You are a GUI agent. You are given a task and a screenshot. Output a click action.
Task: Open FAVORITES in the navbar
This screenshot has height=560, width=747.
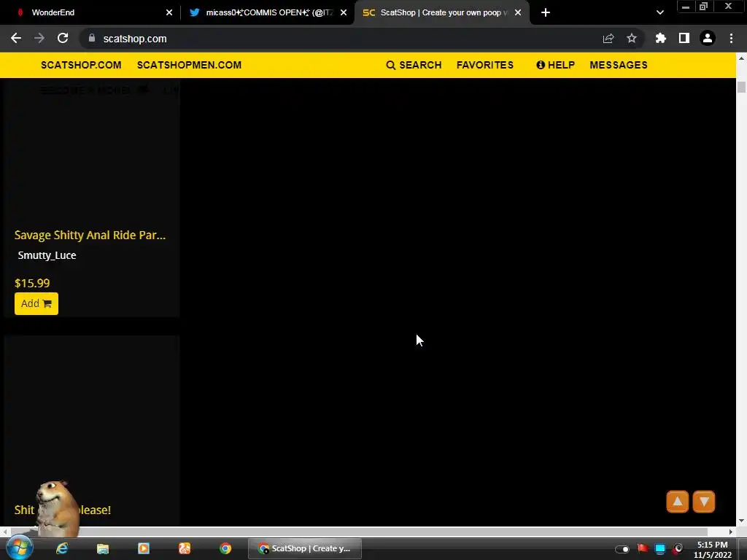pyautogui.click(x=485, y=65)
